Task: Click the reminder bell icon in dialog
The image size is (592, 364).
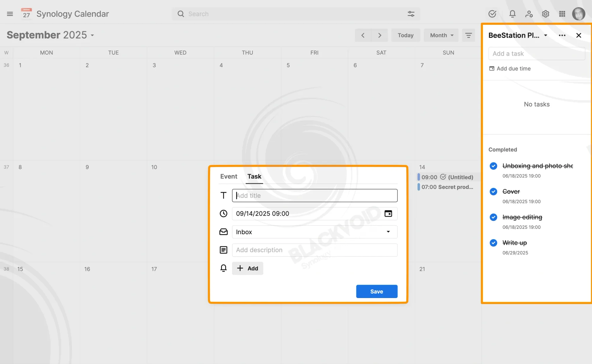Action: click(x=223, y=268)
